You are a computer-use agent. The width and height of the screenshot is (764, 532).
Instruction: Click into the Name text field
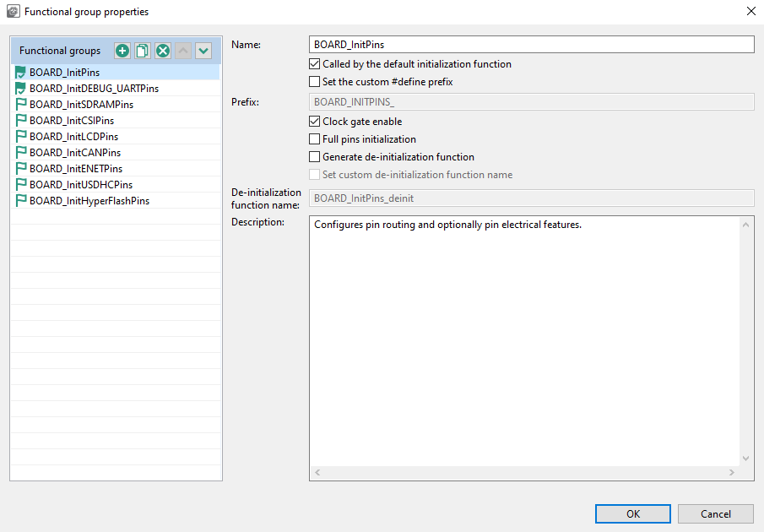[x=531, y=45]
